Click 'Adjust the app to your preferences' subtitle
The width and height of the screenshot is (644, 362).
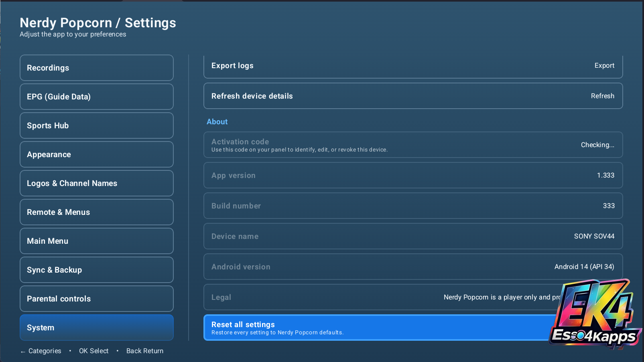(73, 34)
